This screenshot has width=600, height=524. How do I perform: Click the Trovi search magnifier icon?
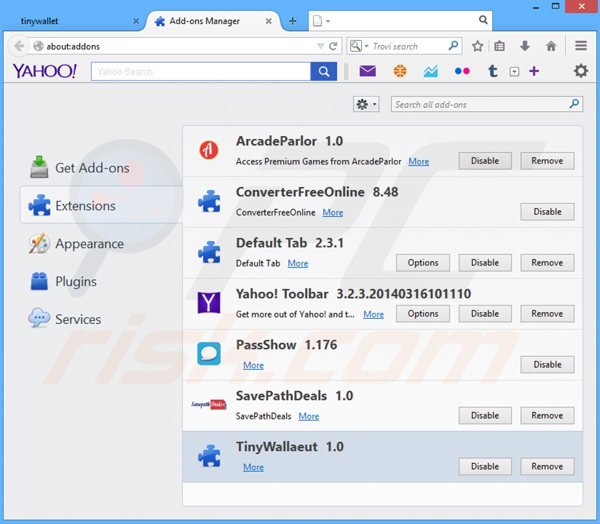tap(453, 46)
